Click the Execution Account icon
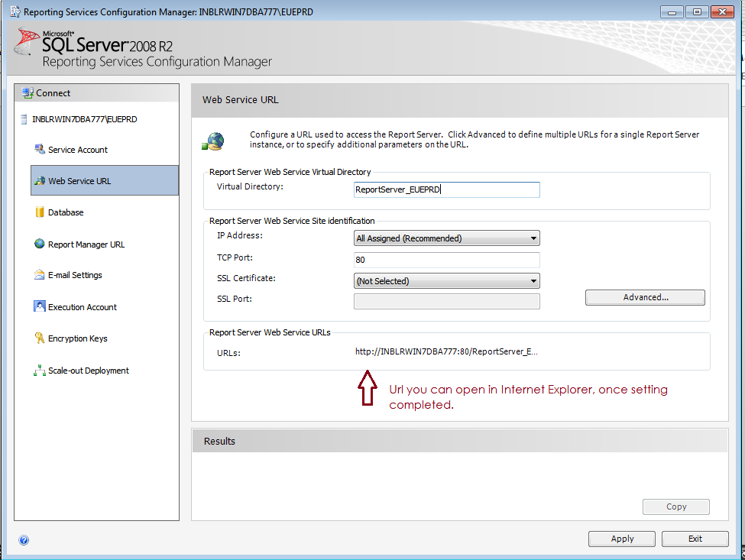Image resolution: width=745 pixels, height=560 pixels. (40, 306)
